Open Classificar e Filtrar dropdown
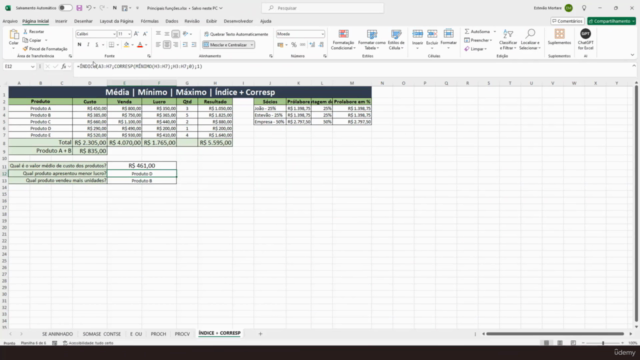Viewport: 640px width, 360px height. pyautogui.click(x=508, y=40)
